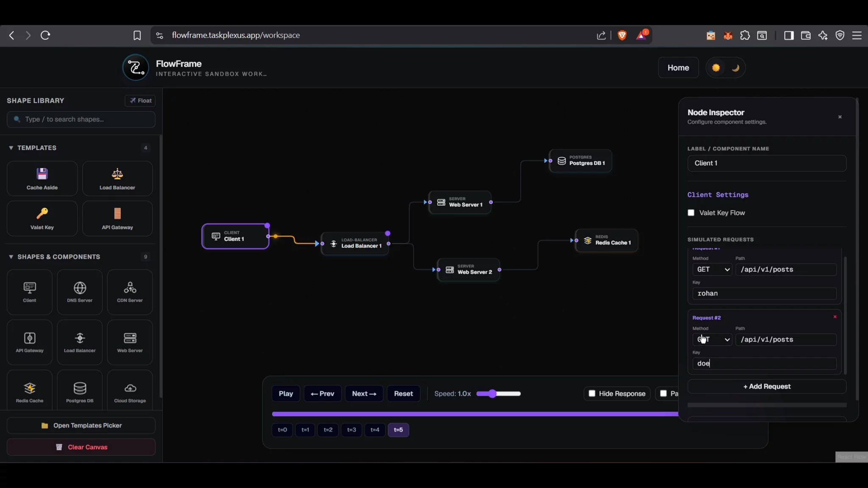Select the Web Server 1 node
The image size is (868, 488).
(460, 202)
